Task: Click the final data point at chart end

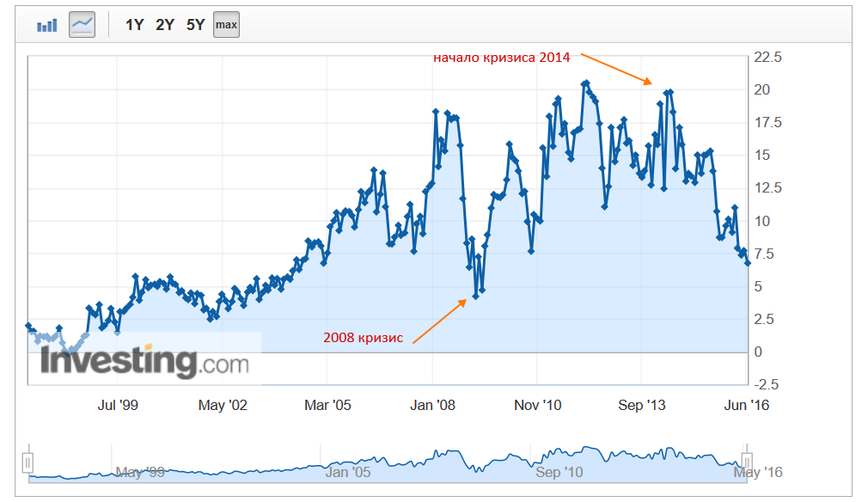Action: tap(748, 263)
